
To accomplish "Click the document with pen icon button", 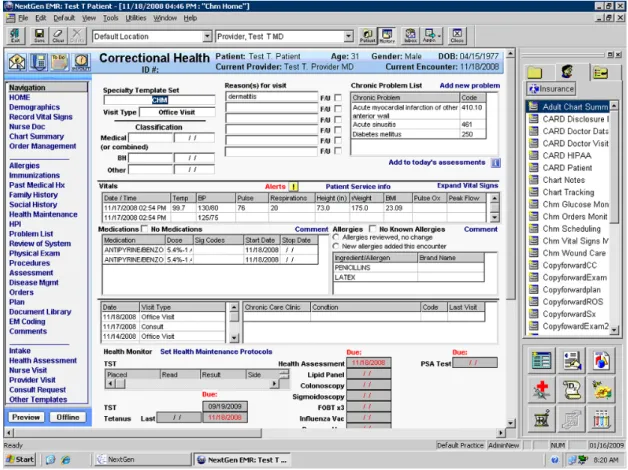I will tap(572, 360).
